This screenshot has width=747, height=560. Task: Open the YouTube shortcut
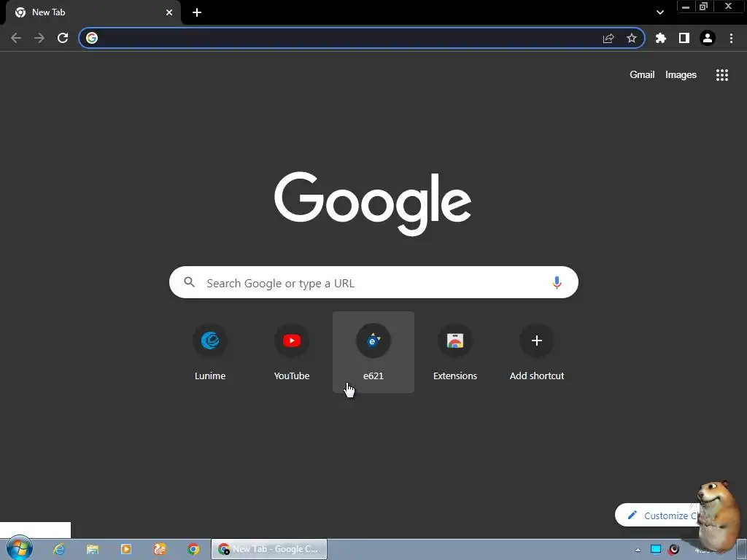click(292, 352)
